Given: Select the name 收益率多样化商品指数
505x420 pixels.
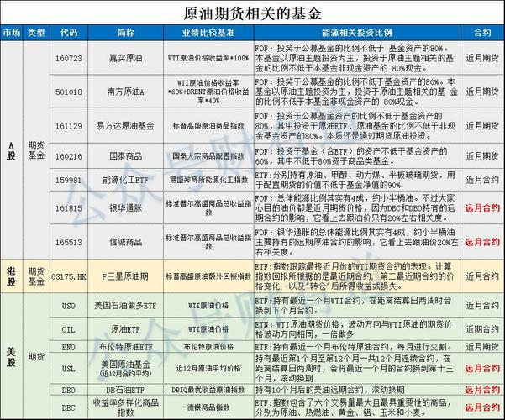Looking at the screenshot, I should point(125,407).
